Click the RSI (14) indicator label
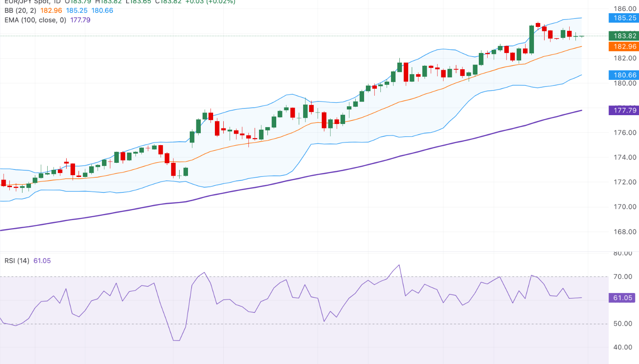The height and width of the screenshot is (364, 639). (17, 261)
